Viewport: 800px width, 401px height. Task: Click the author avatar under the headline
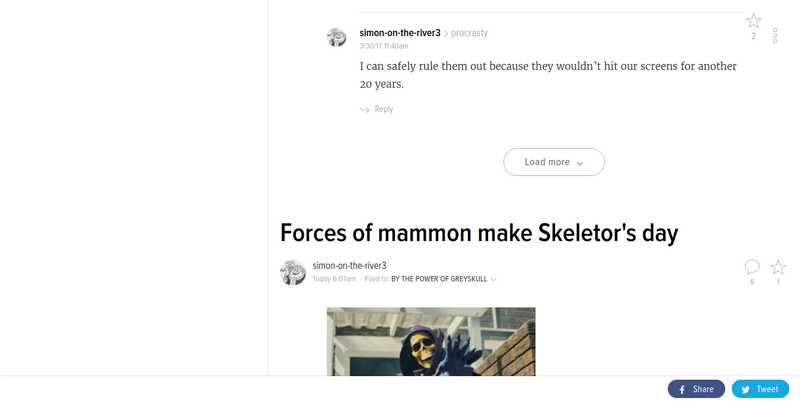click(x=293, y=272)
